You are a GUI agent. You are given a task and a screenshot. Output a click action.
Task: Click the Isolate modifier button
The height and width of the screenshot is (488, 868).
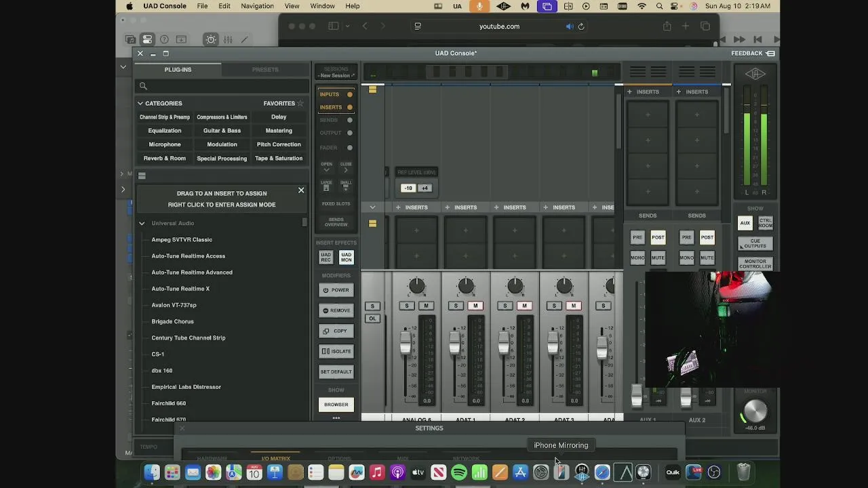click(x=336, y=351)
